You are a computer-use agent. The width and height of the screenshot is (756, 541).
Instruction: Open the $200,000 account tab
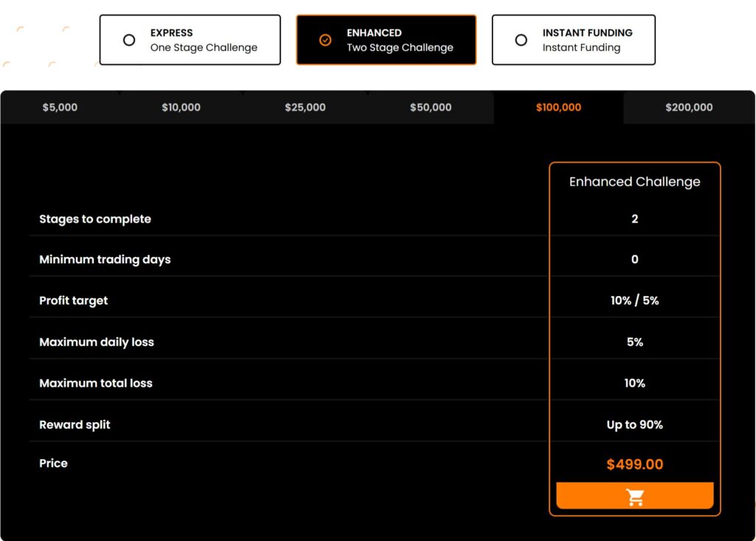pyautogui.click(x=689, y=108)
